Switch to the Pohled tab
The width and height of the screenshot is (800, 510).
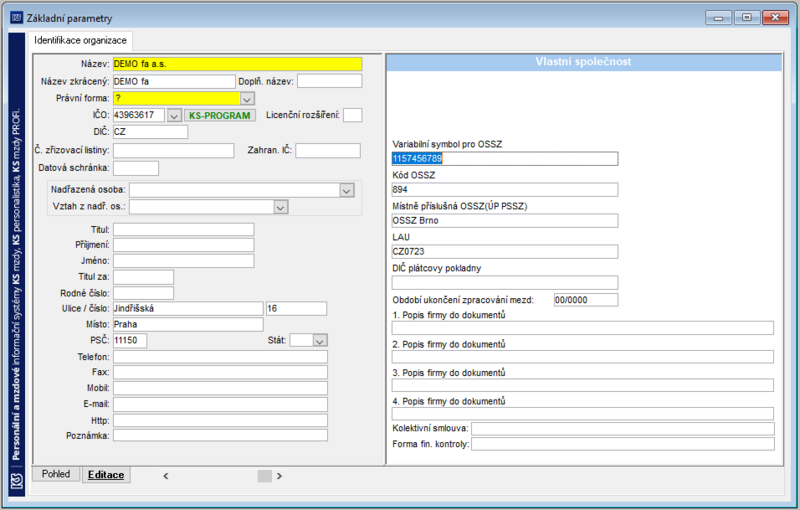[x=56, y=474]
